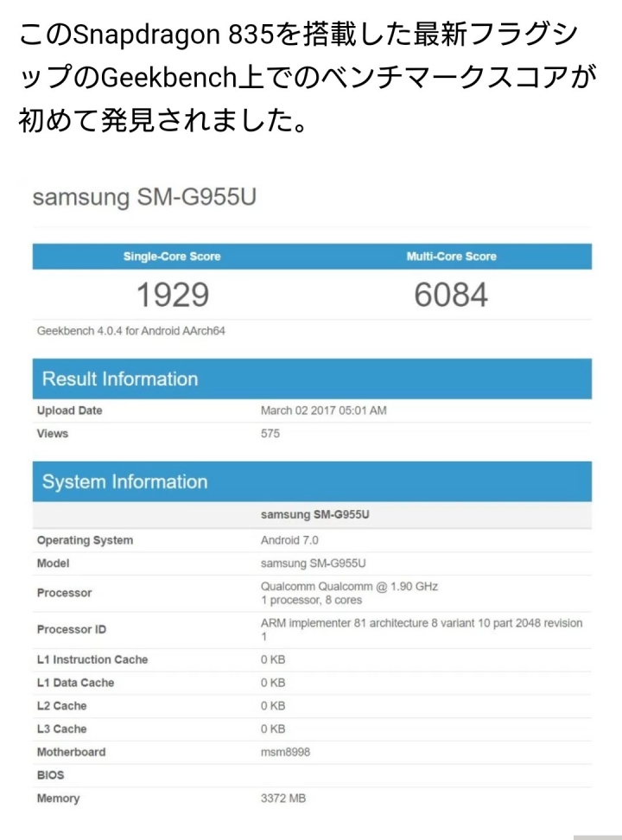Select the msm8998 motherboard value

pos(286,752)
